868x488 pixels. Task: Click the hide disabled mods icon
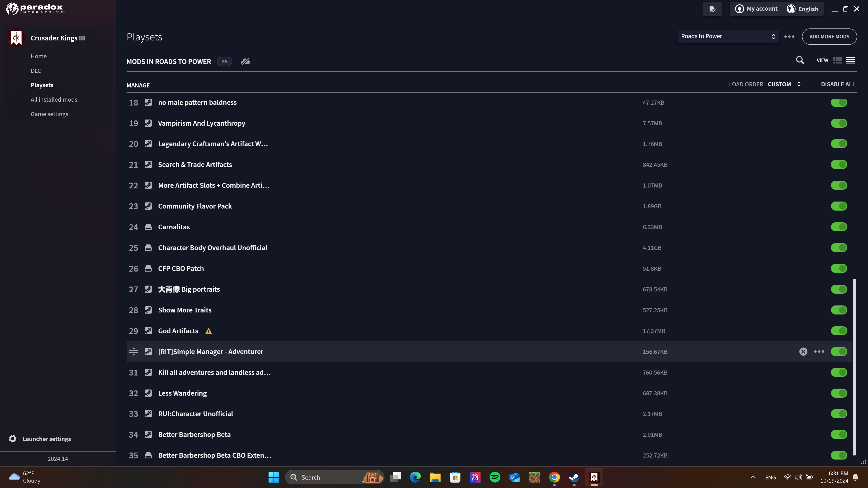[x=245, y=61]
